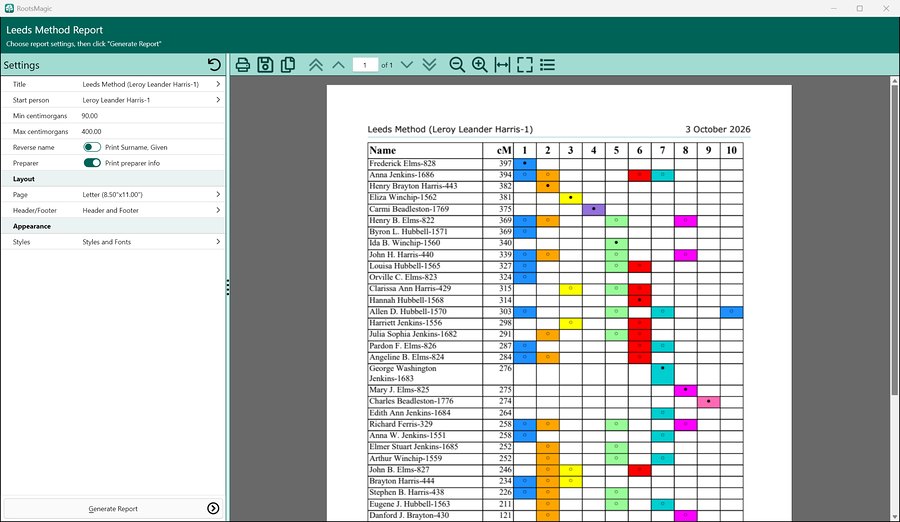Expand the Title setting chevron
Image resolution: width=900 pixels, height=522 pixels.
tap(218, 84)
